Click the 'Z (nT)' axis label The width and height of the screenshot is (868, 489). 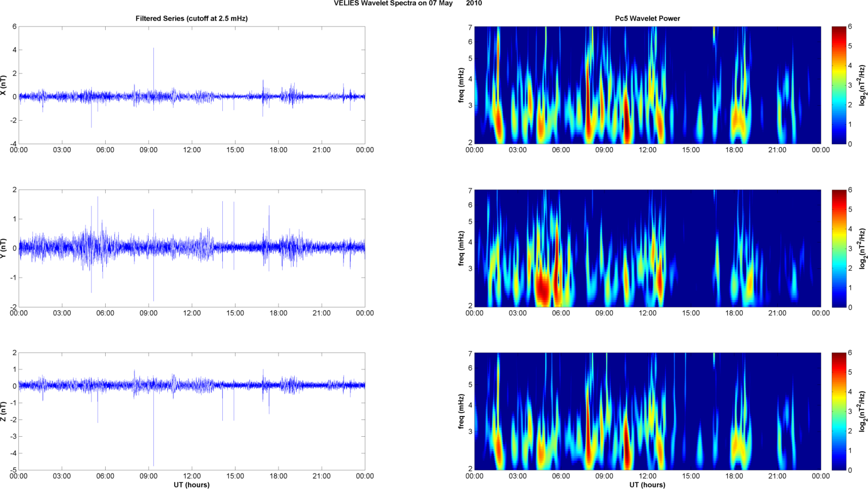pyautogui.click(x=5, y=411)
